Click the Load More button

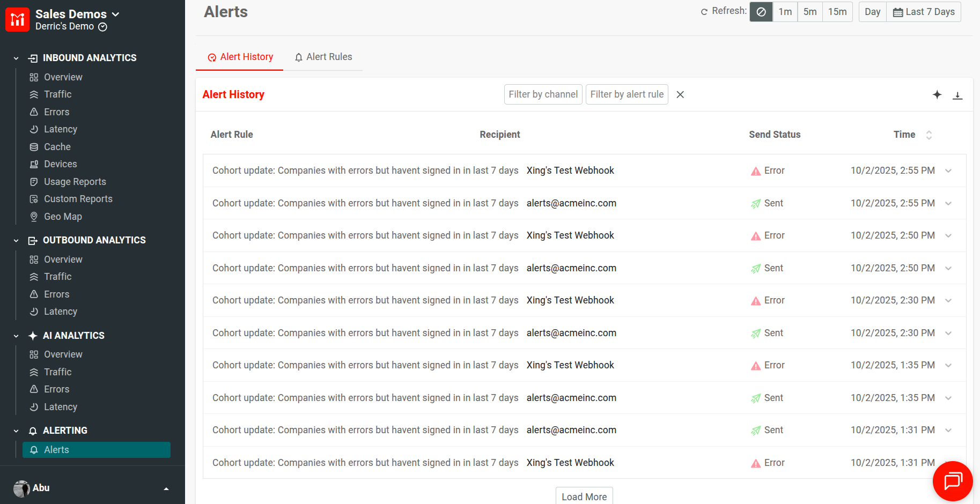pos(584,496)
